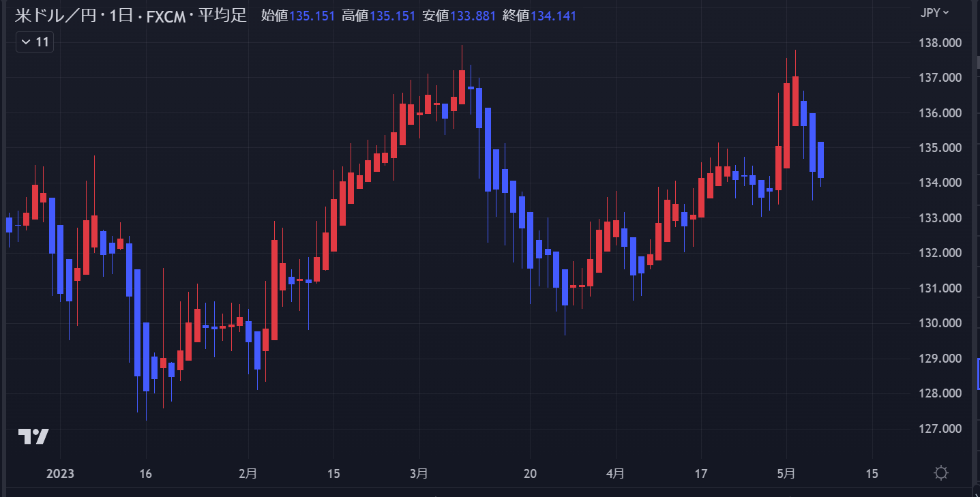The image size is (980, 497).
Task: Click the latest blue candle on chart
Action: 820,160
